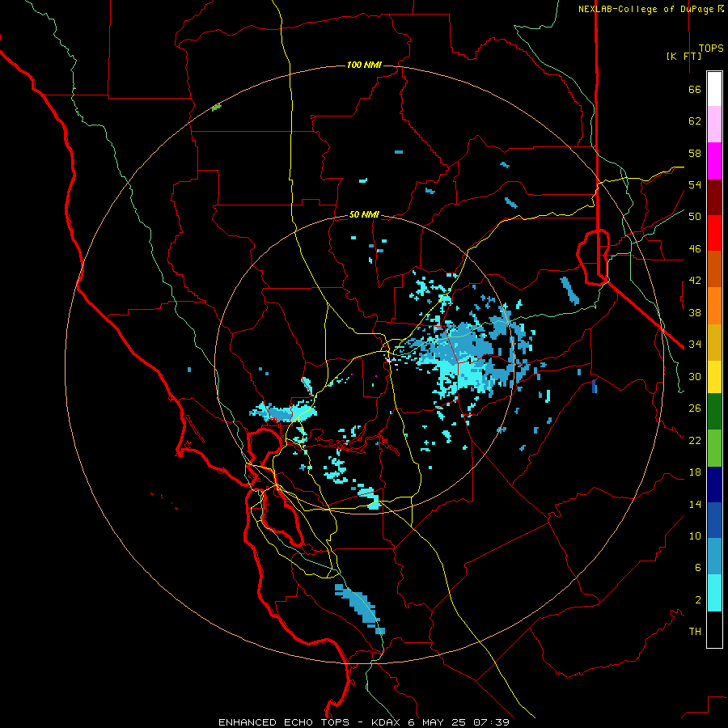Click the light pink 62 kft swatch
Viewport: 728px width, 728px height.
(x=714, y=124)
